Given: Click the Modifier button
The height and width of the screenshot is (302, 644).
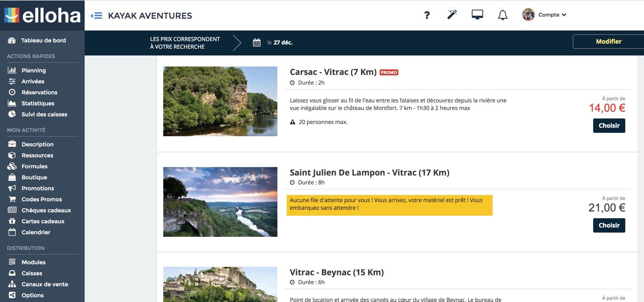Looking at the screenshot, I should tap(608, 41).
